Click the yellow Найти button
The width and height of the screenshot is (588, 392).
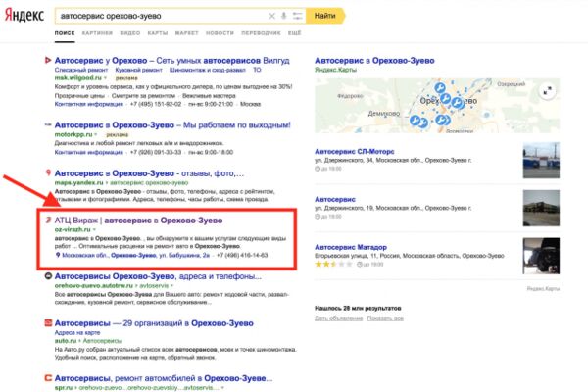pyautogui.click(x=325, y=16)
